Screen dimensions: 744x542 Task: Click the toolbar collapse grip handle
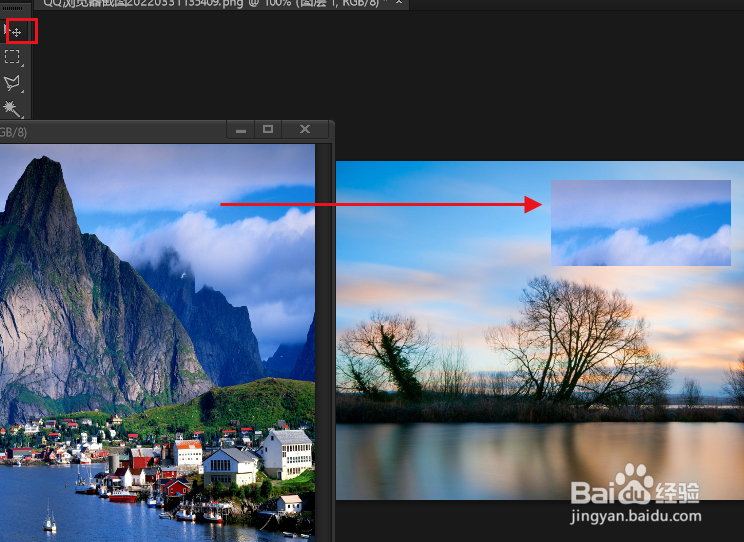pyautogui.click(x=13, y=8)
